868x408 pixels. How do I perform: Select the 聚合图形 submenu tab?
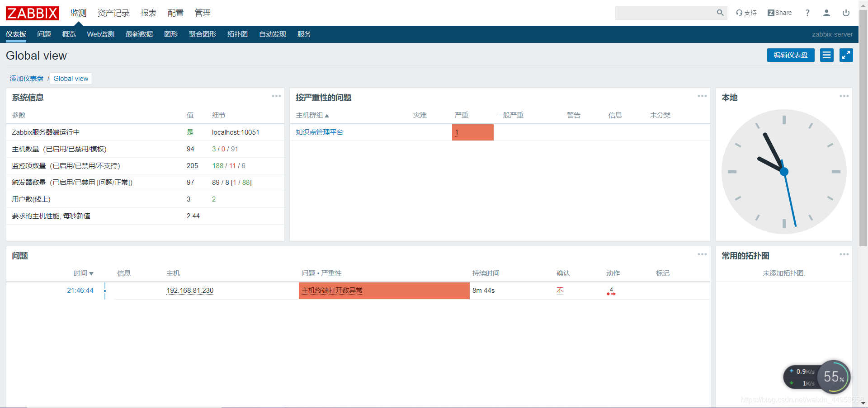[x=202, y=34]
